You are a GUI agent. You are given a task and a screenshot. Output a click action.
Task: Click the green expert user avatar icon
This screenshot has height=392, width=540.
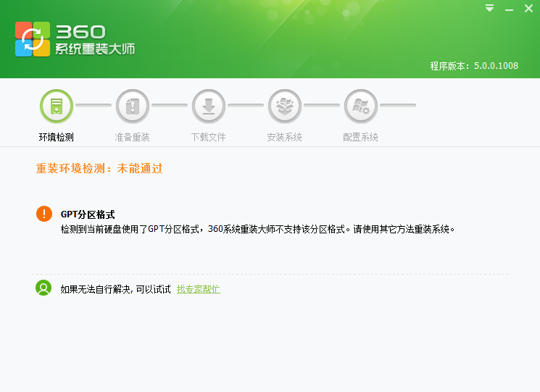point(43,288)
